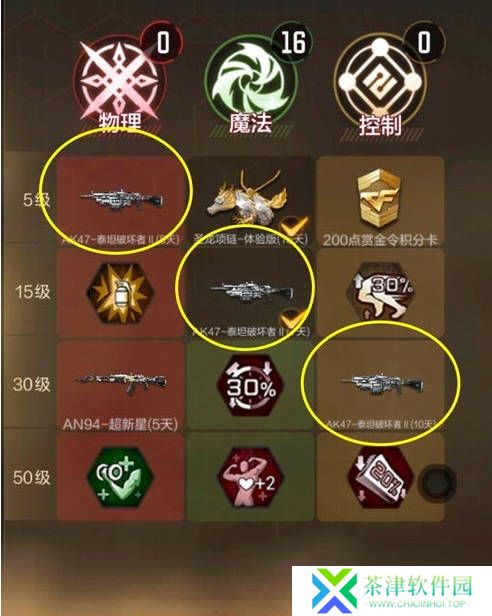Click the grenade explosion skill icon
The image size is (492, 616).
pyautogui.click(x=120, y=293)
